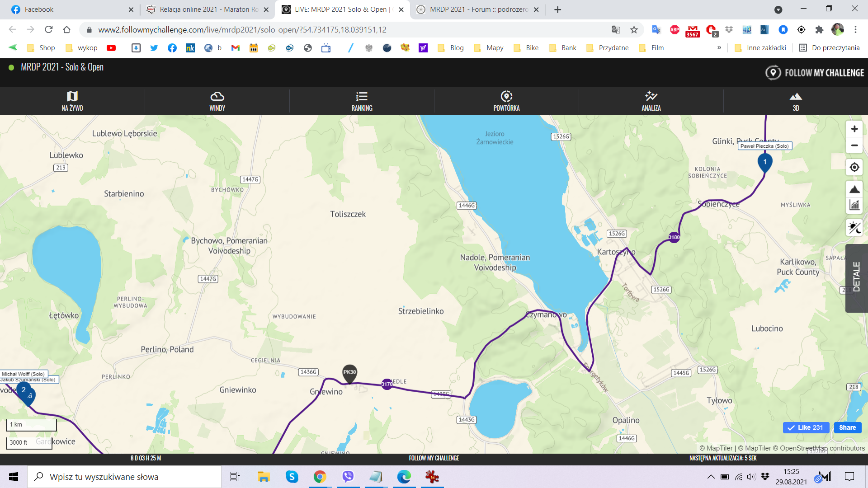The image size is (868, 488).
Task: Open Gmail bookmark icon
Action: 236,48
